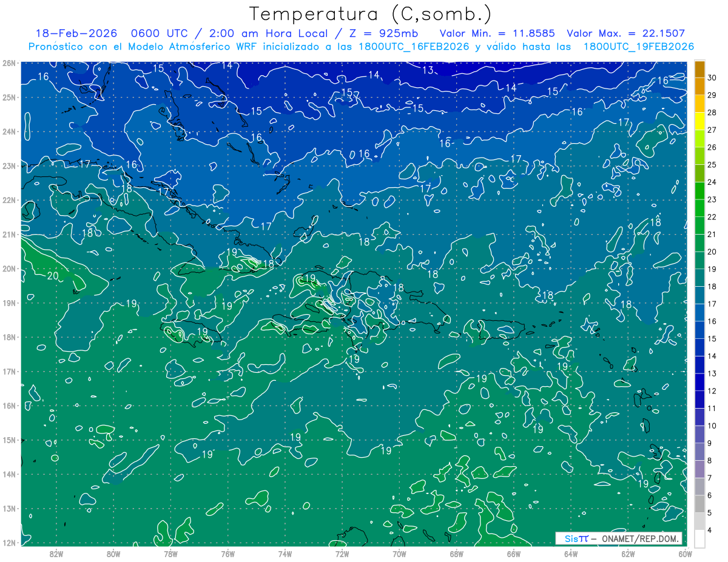Click the "20" contour label near 82W
This screenshot has width=728, height=562.
pos(53,276)
